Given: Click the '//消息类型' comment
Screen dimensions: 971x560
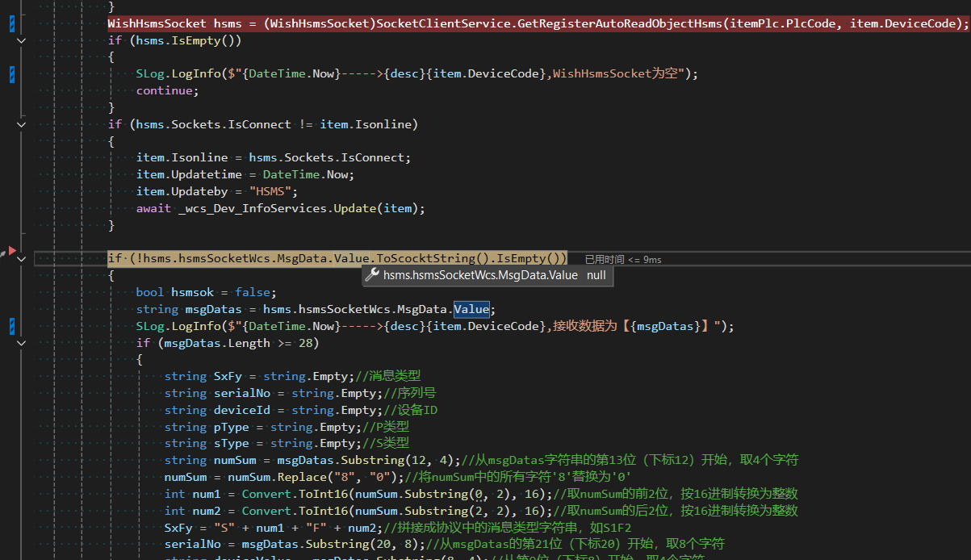Looking at the screenshot, I should point(388,376).
